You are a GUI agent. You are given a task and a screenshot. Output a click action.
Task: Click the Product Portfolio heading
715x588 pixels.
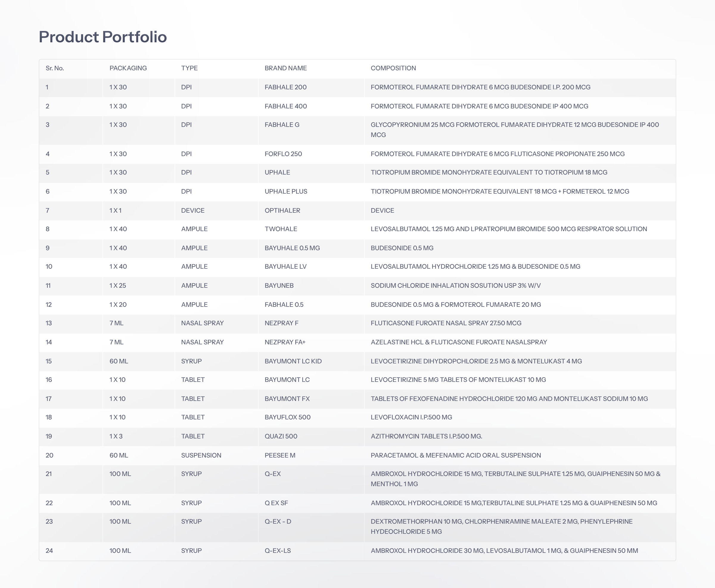[102, 37]
